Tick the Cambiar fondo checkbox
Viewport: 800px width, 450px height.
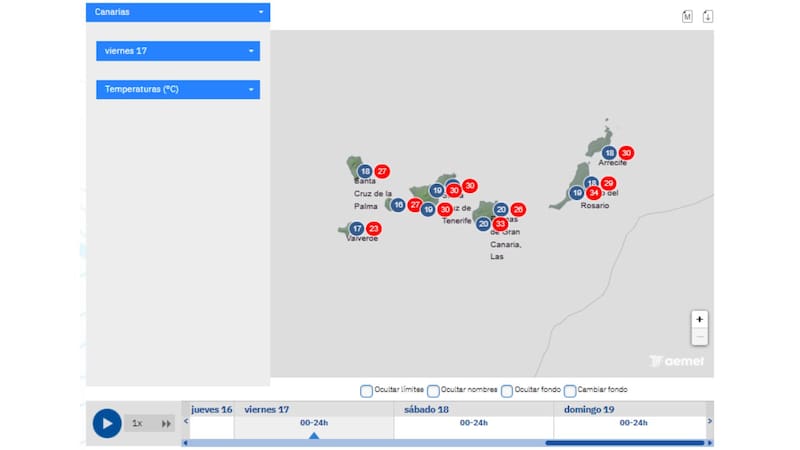[x=570, y=390]
